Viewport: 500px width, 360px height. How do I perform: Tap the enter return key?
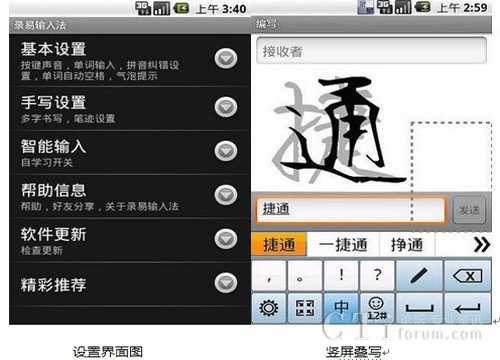(x=468, y=308)
